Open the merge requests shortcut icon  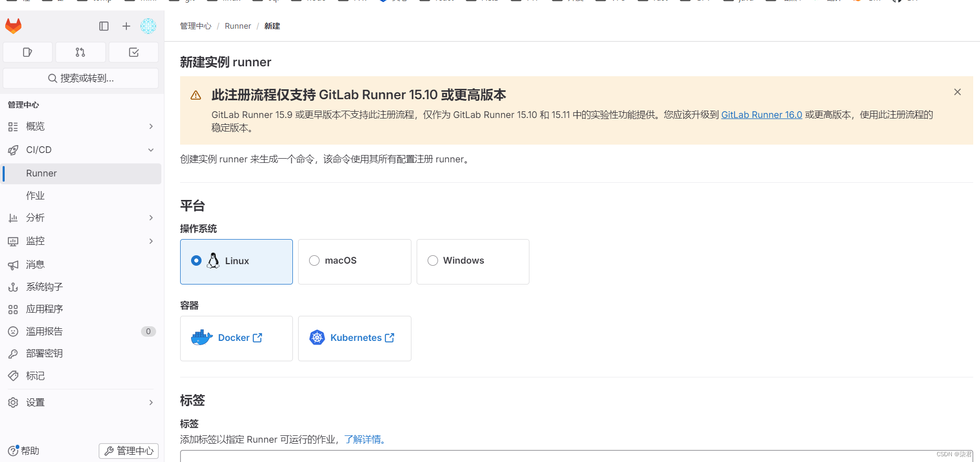[80, 52]
